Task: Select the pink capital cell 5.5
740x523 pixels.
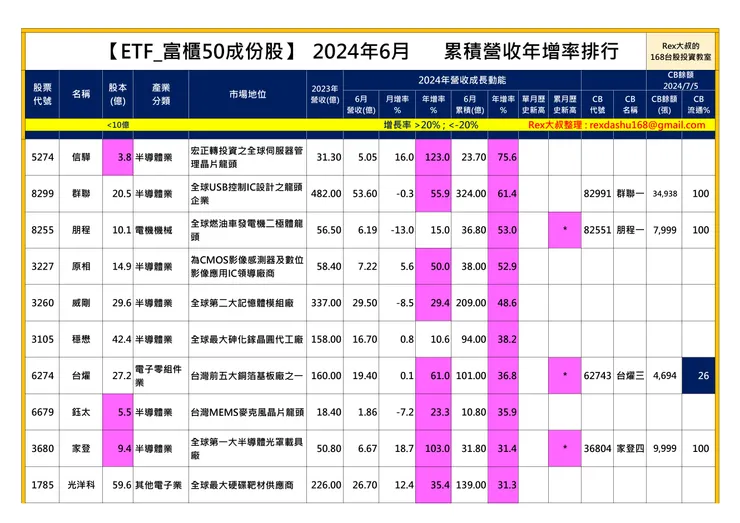Action: (x=118, y=412)
